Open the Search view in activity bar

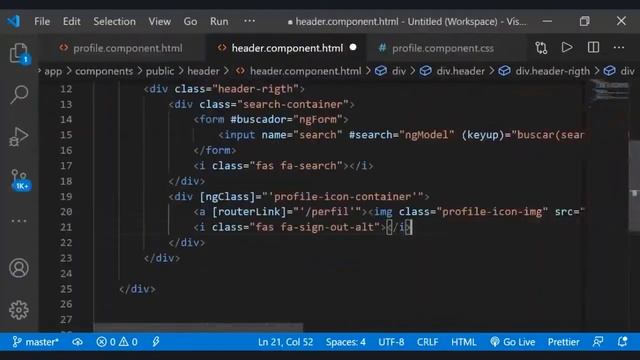click(19, 95)
